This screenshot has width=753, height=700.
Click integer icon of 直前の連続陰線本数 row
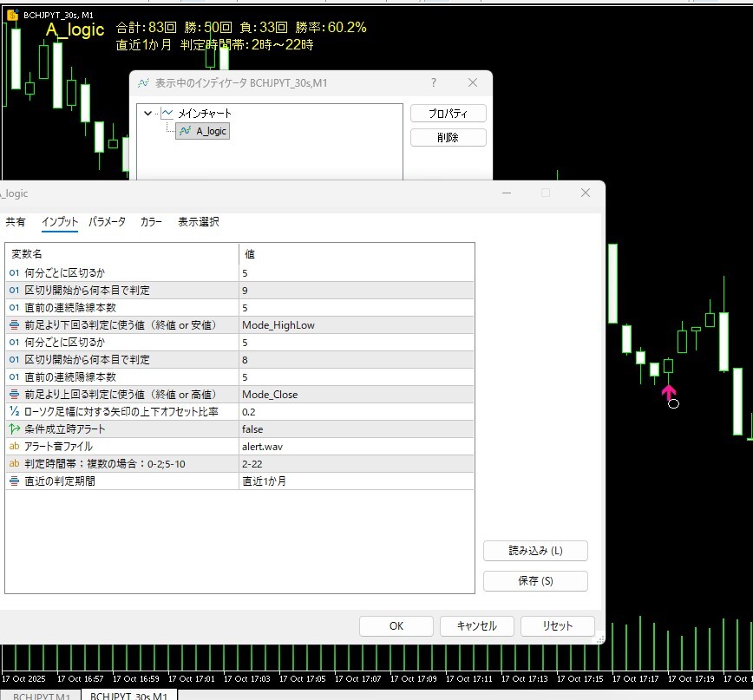tap(15, 308)
